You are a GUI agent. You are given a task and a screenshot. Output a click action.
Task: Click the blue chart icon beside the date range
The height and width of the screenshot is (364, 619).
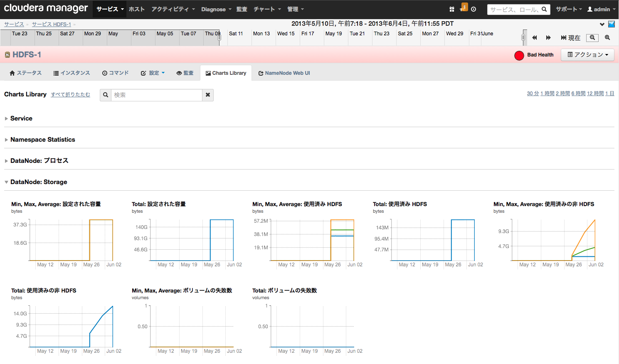pos(612,24)
